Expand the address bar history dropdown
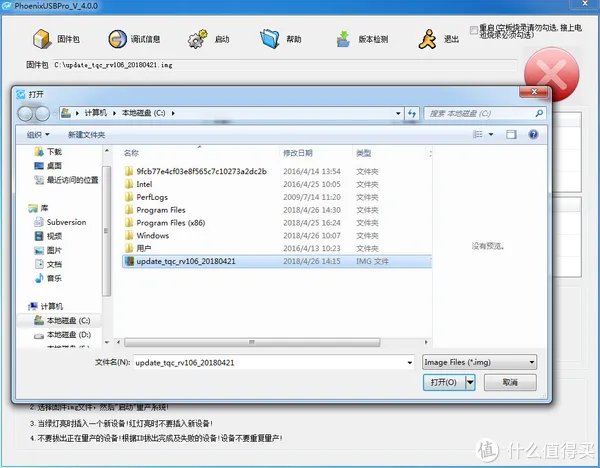 coord(398,113)
